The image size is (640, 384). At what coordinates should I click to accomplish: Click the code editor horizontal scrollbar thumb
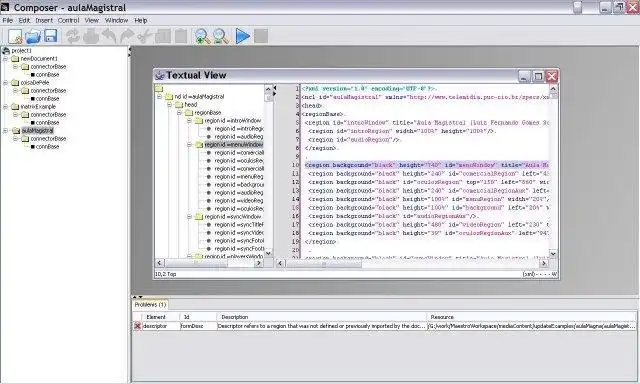324,264
